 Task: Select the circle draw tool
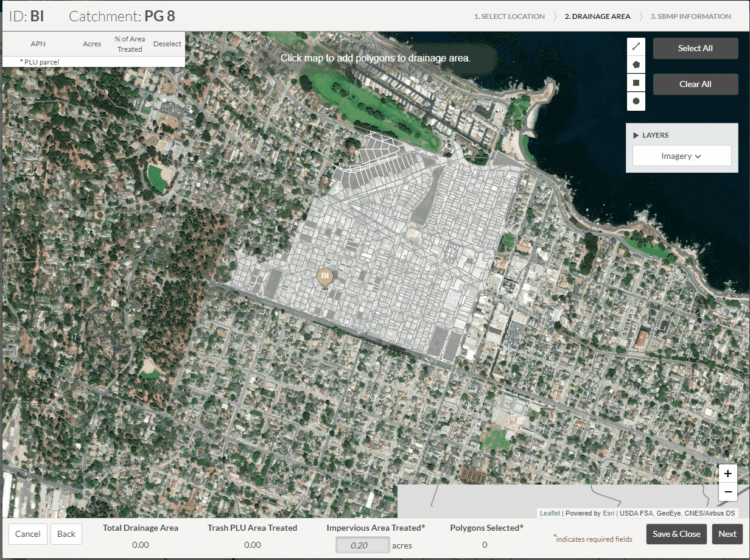[636, 101]
